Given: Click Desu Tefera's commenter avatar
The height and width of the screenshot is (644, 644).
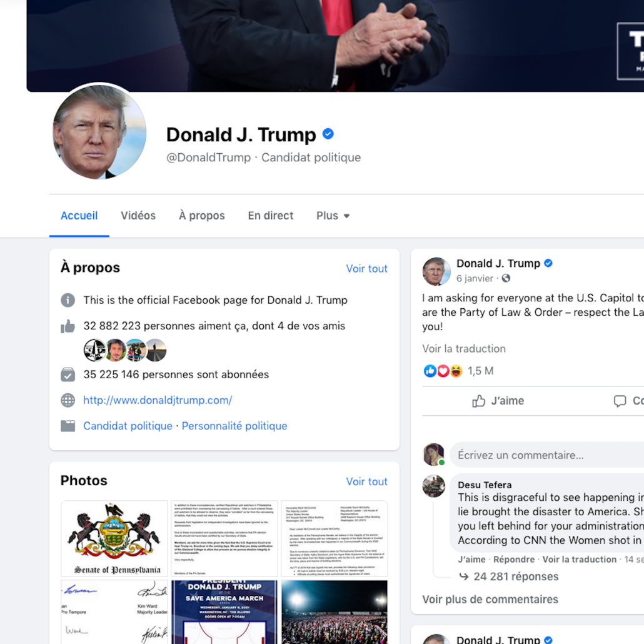Looking at the screenshot, I should (x=434, y=486).
